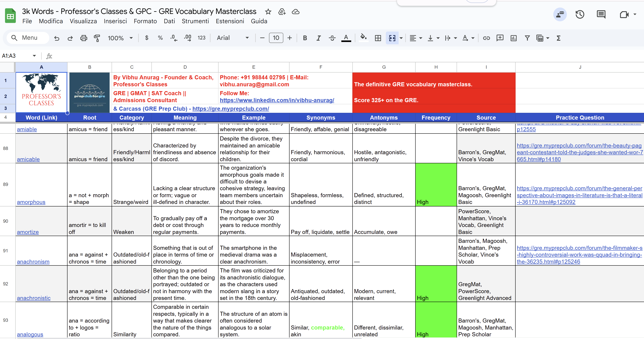
Task: Open fill color picker
Action: click(x=364, y=38)
